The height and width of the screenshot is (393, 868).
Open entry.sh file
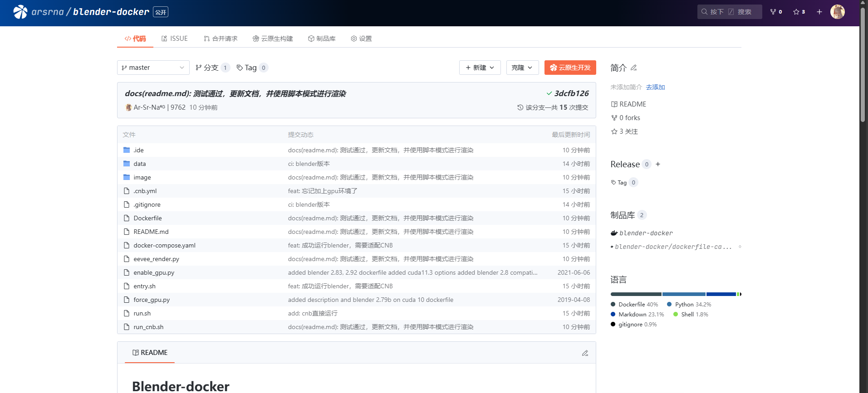144,286
